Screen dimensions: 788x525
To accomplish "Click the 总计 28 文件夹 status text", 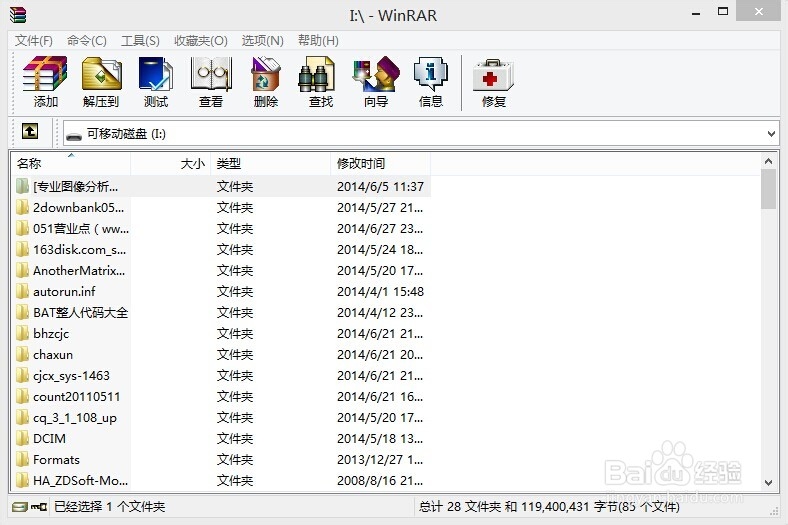I will pyautogui.click(x=549, y=507).
